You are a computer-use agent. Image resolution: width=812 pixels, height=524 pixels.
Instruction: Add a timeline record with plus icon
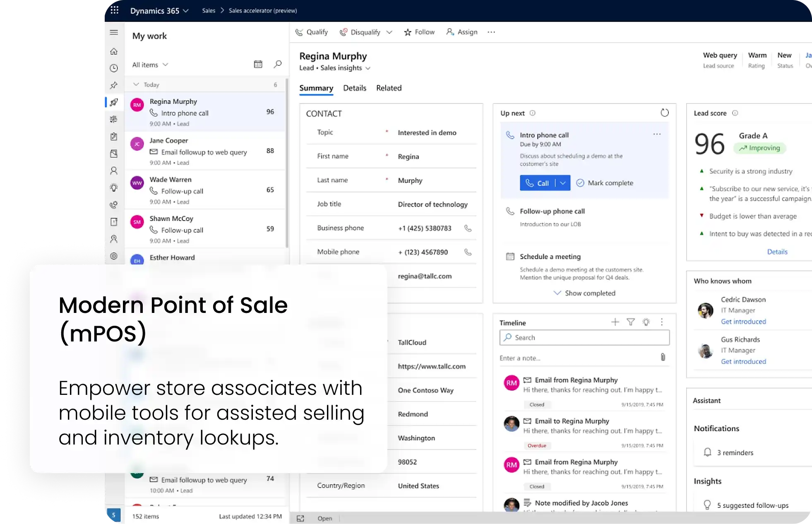(615, 322)
